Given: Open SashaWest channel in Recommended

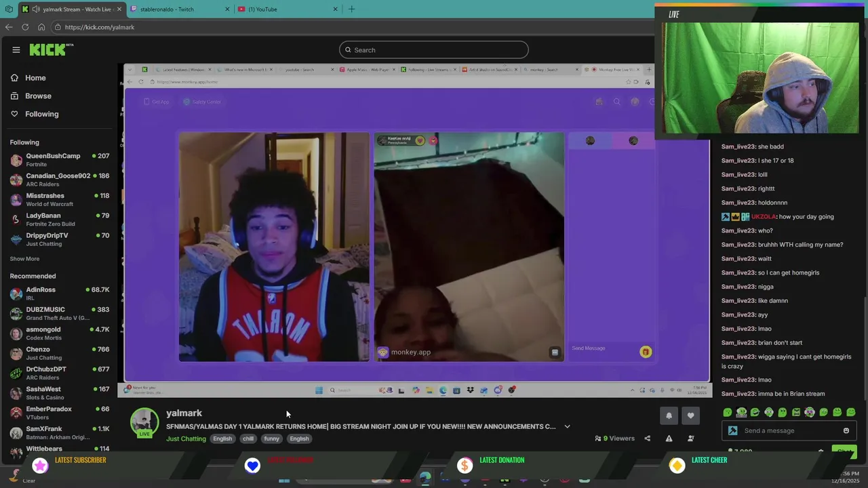Looking at the screenshot, I should 60,393.
